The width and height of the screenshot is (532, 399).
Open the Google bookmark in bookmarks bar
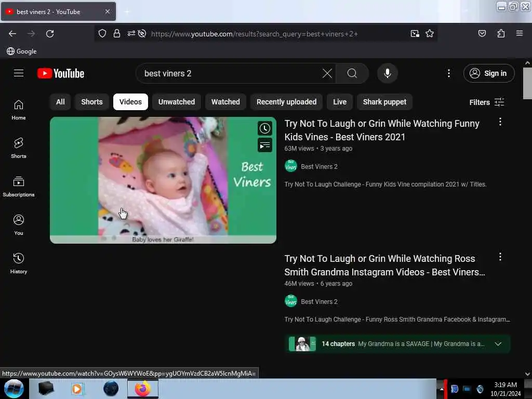[x=22, y=51]
